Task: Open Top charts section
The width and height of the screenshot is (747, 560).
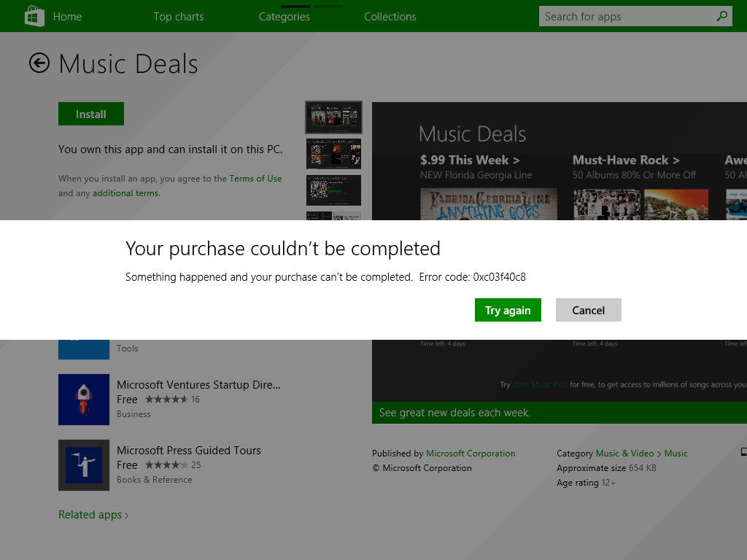Action: (x=179, y=17)
